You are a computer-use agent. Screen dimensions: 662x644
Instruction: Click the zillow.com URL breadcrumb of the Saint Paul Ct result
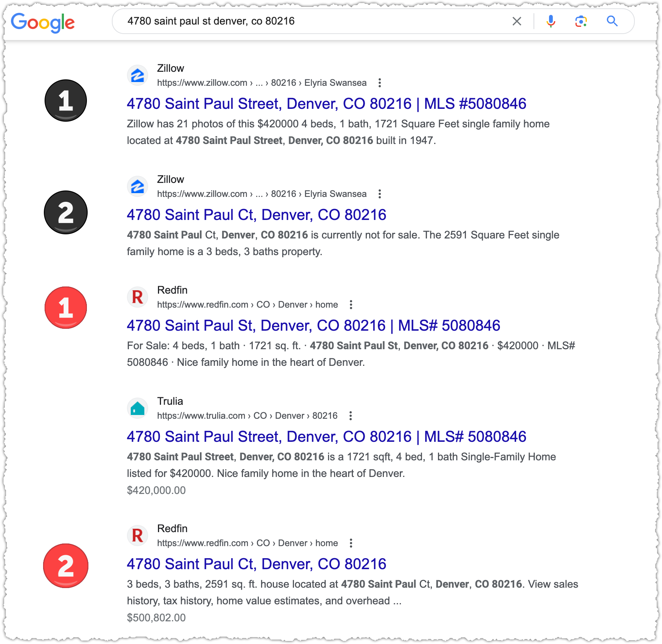262,194
